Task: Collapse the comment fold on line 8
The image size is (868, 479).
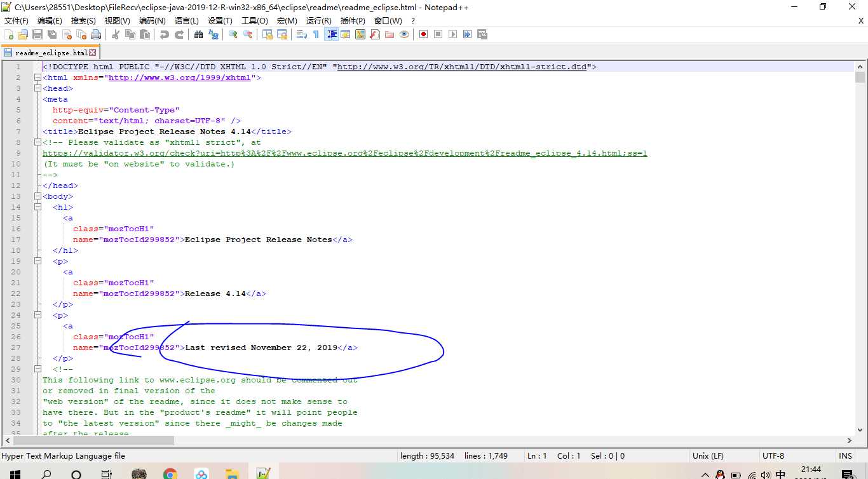Action: [37, 142]
